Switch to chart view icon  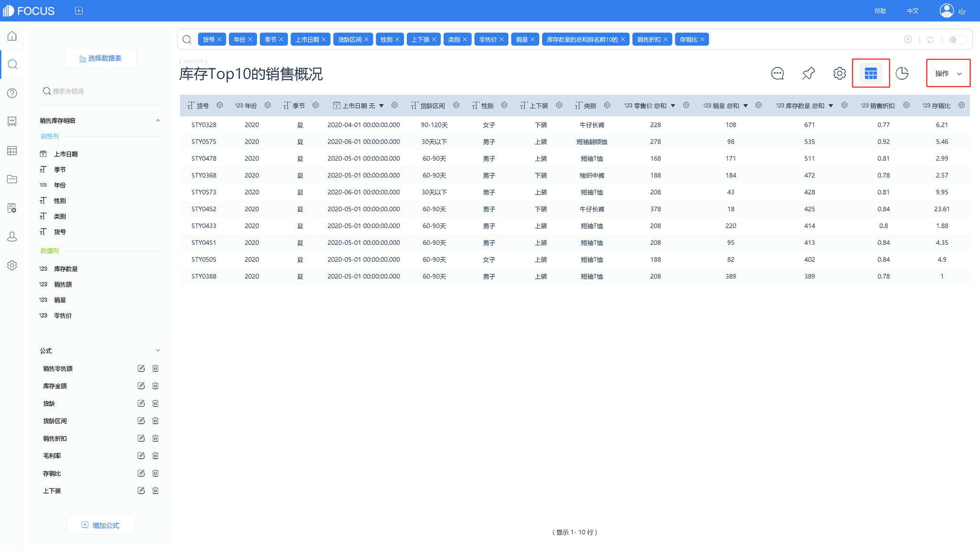pos(902,73)
